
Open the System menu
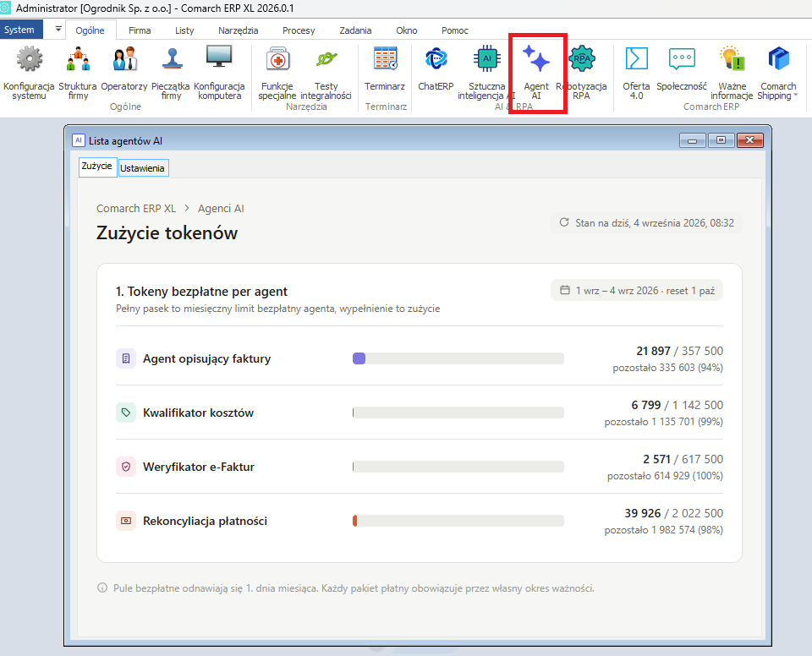click(x=21, y=30)
